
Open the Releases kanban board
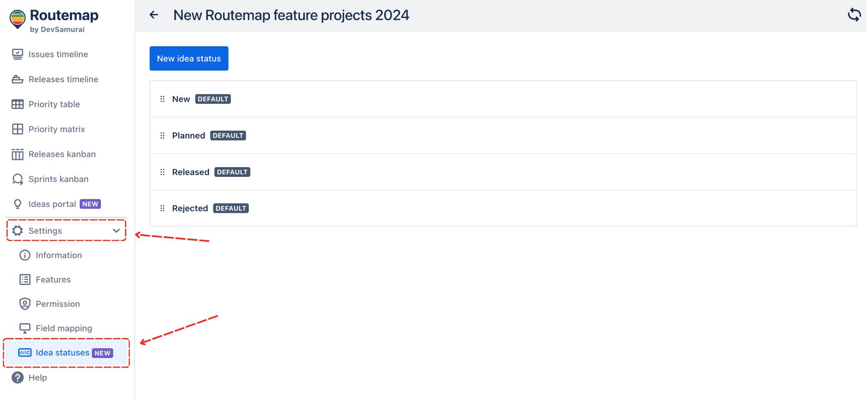(62, 154)
